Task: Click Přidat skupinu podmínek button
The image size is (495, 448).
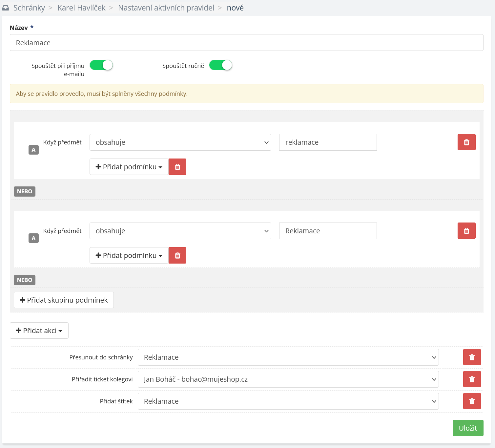Action: click(64, 300)
